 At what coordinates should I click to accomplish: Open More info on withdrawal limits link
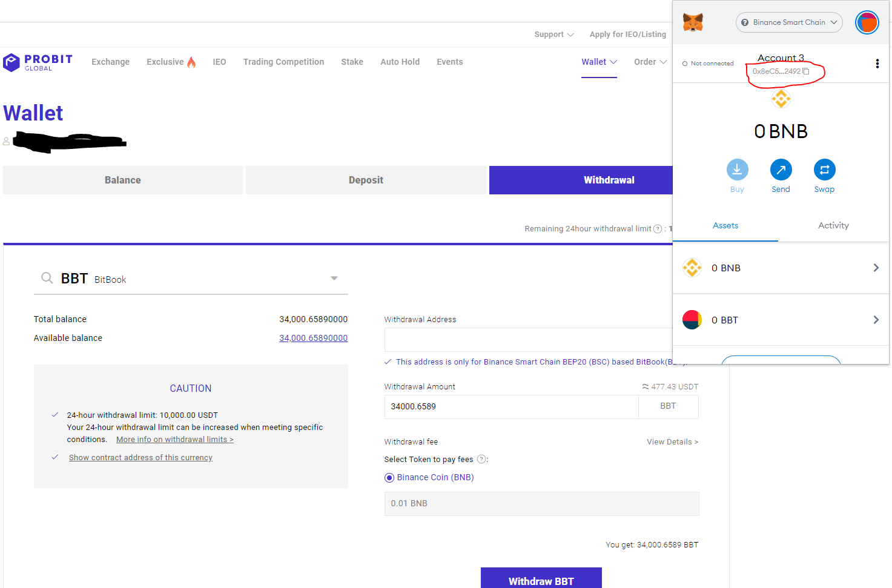pyautogui.click(x=175, y=440)
